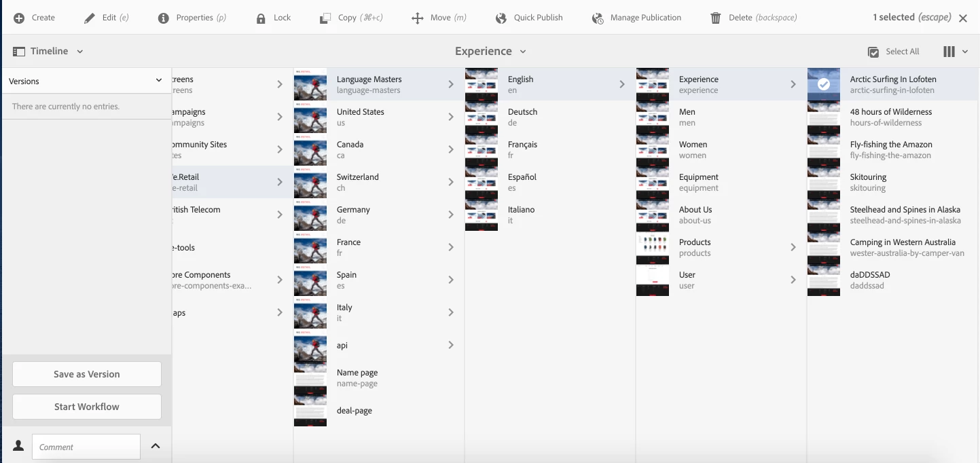980x463 pixels.
Task: Click the Lock padlock icon
Action: (261, 18)
